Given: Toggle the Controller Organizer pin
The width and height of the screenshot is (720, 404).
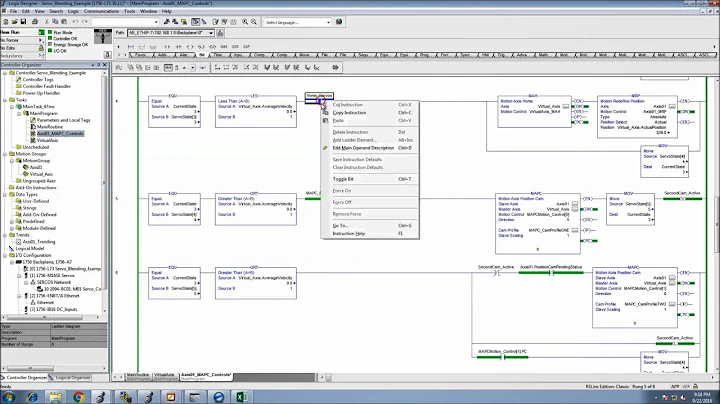Looking at the screenshot, I should tap(98, 65).
